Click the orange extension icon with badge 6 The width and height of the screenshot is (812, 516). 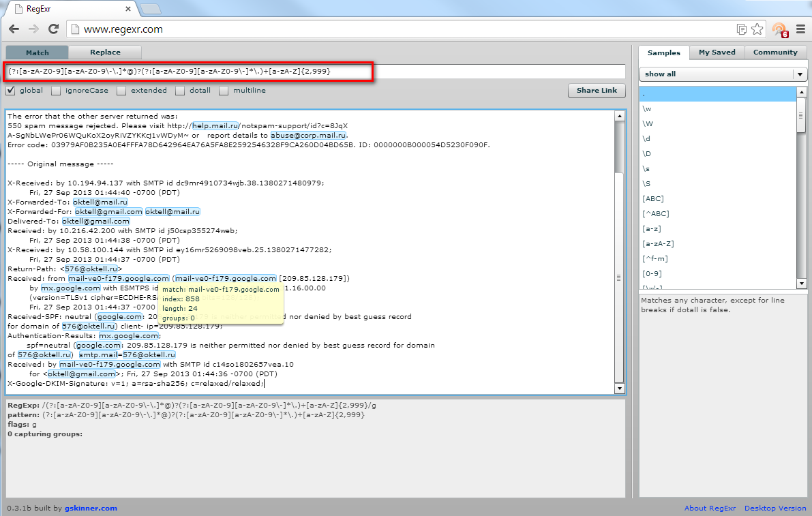click(779, 29)
